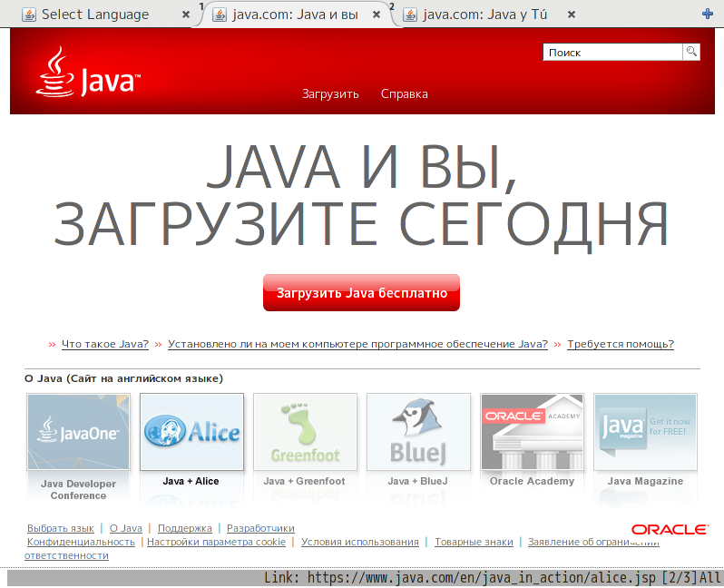The height and width of the screenshot is (588, 724).
Task: Click favicon of Java и вы tab
Action: 220,15
